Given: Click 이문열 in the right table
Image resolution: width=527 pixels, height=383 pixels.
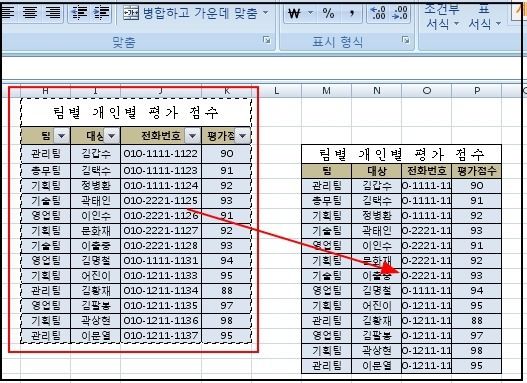Looking at the screenshot, I should (x=376, y=366).
